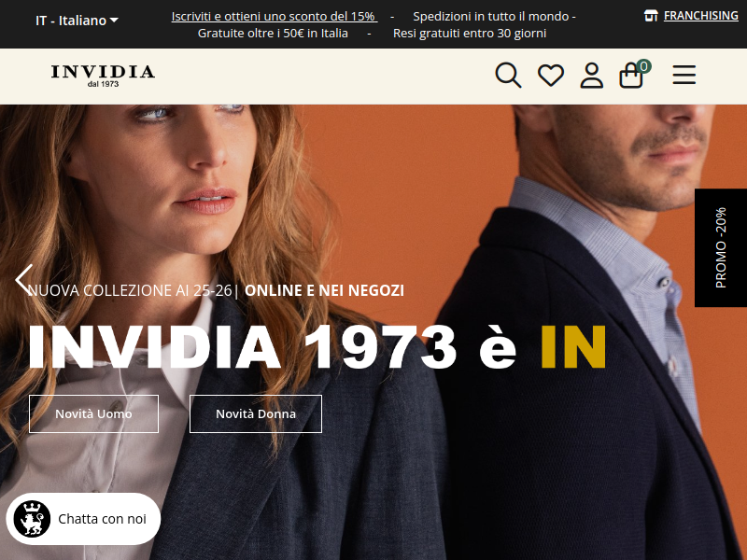The height and width of the screenshot is (560, 747).
Task: Click the language dropdown caret arrow
Action: [114, 21]
